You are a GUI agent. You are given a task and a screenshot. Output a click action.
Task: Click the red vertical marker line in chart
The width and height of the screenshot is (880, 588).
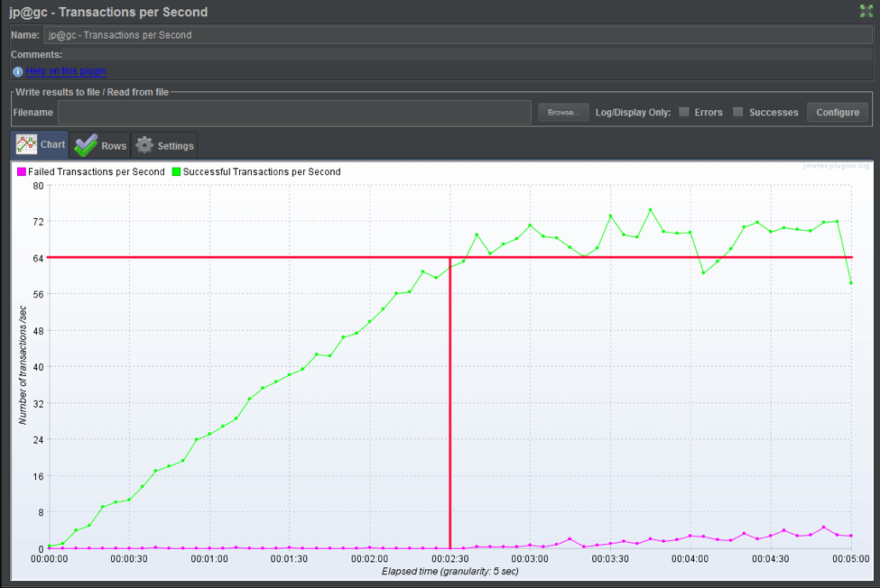click(x=449, y=406)
